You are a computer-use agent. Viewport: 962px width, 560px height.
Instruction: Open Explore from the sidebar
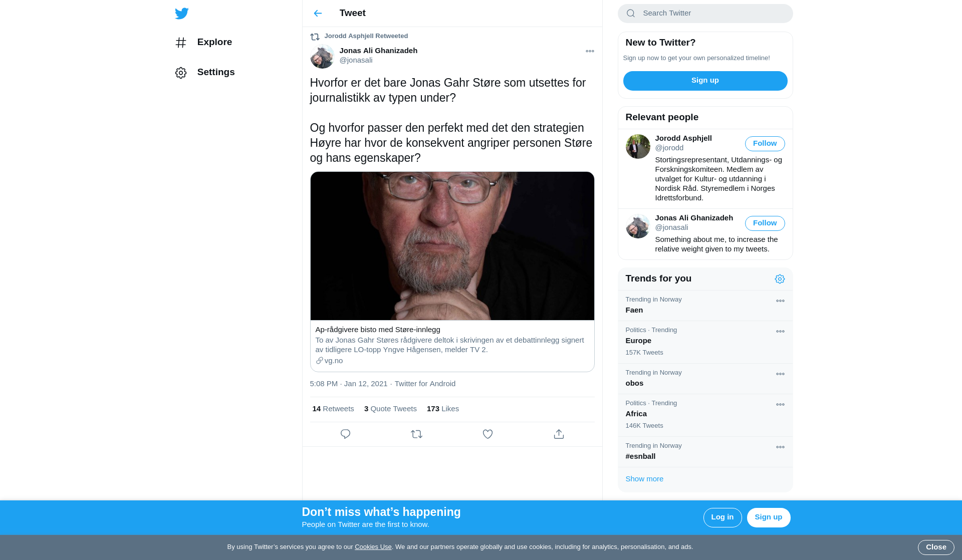click(x=203, y=42)
